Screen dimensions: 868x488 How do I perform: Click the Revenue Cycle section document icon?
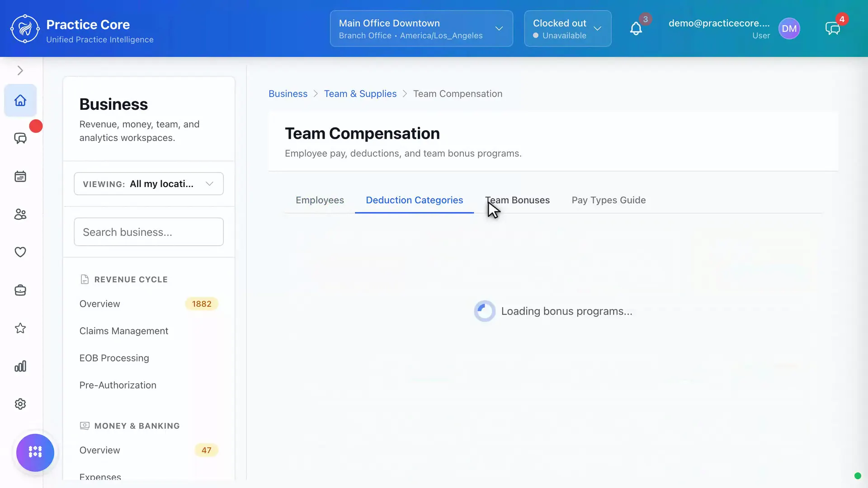[85, 279]
